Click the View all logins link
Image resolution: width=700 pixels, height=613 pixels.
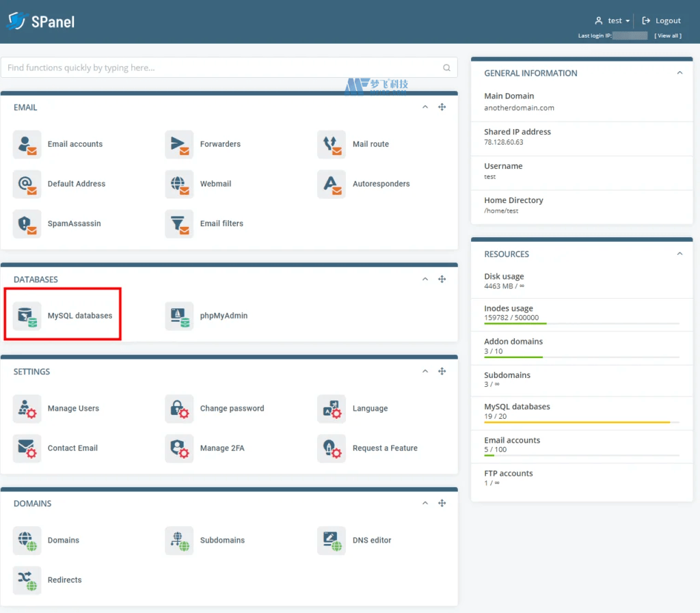pyautogui.click(x=667, y=36)
